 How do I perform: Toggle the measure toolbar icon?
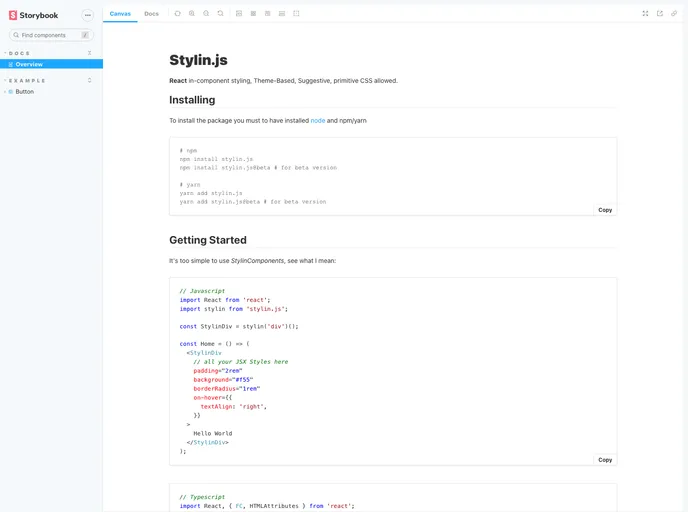(282, 14)
